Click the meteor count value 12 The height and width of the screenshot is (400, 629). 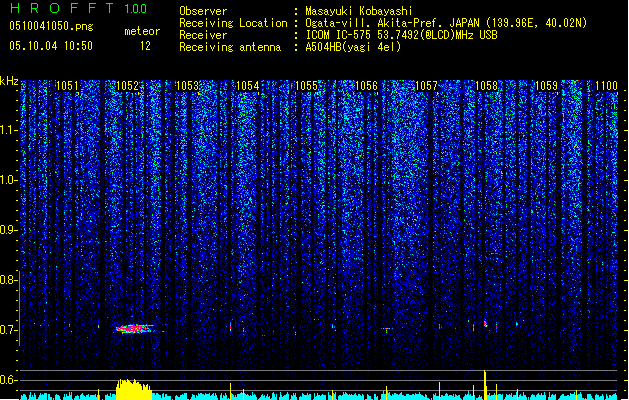tap(145, 46)
